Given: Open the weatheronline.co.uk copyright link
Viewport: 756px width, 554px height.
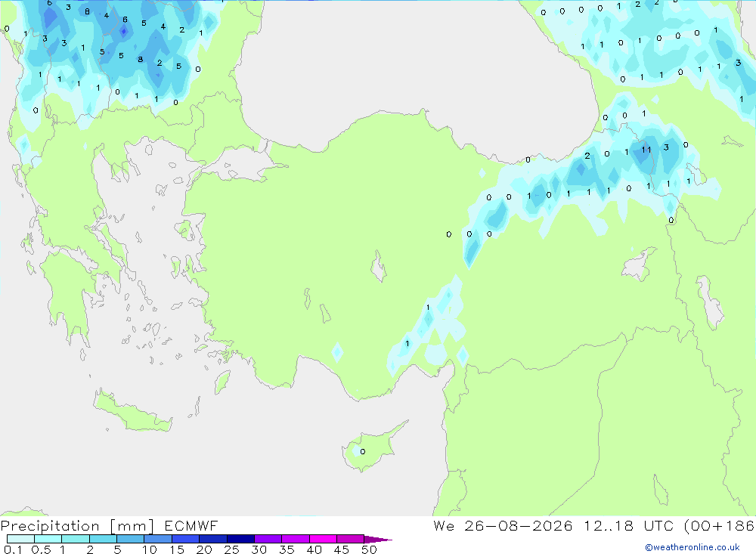Looking at the screenshot, I should point(692,547).
